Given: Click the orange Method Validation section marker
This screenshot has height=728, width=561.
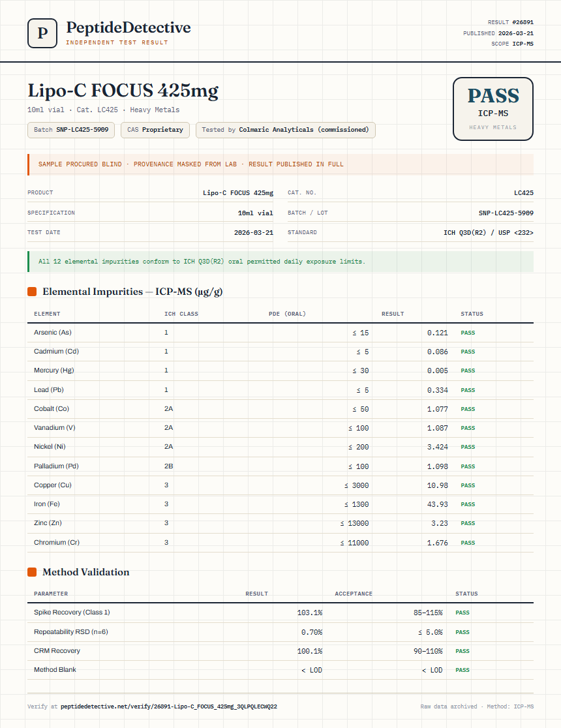Looking at the screenshot, I should tap(32, 572).
